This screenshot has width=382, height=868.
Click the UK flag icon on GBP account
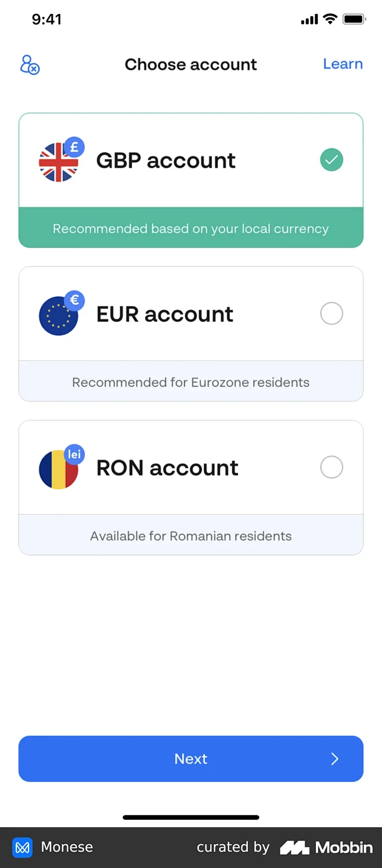point(57,163)
